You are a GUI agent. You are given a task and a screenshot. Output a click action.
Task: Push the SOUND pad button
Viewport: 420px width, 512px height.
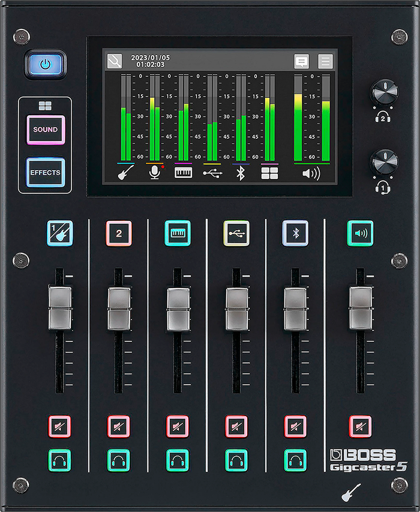click(x=46, y=130)
